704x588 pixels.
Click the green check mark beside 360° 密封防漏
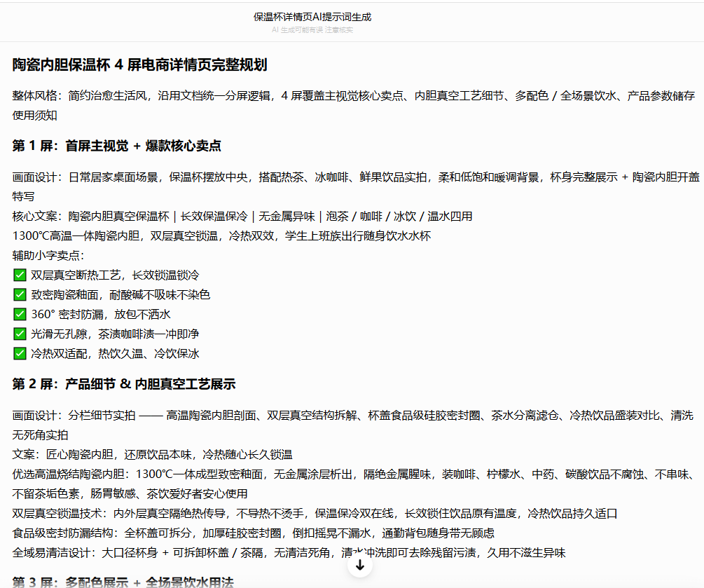pos(20,314)
